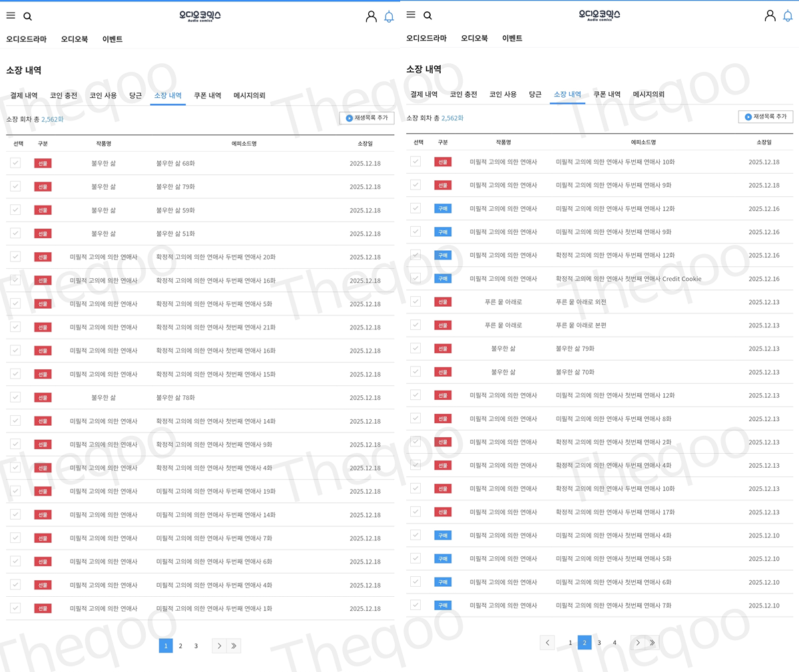Image resolution: width=799 pixels, height=672 pixels.
Task: Toggle the checkbox for 푸른 물 아래로 외전
Action: [415, 301]
